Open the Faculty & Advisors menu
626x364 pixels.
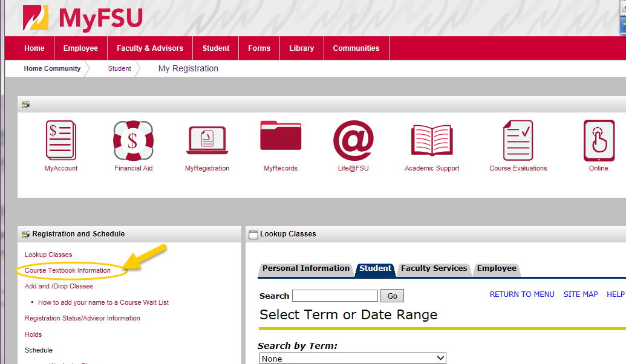click(x=149, y=48)
